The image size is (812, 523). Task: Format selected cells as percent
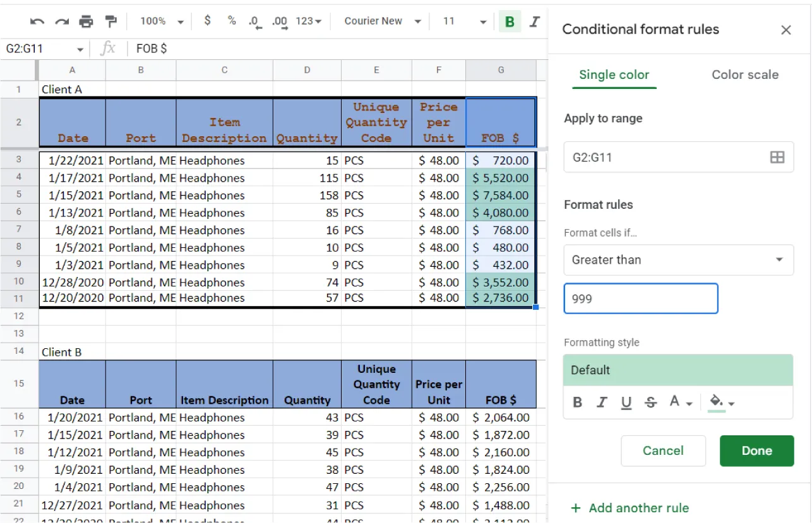230,21
